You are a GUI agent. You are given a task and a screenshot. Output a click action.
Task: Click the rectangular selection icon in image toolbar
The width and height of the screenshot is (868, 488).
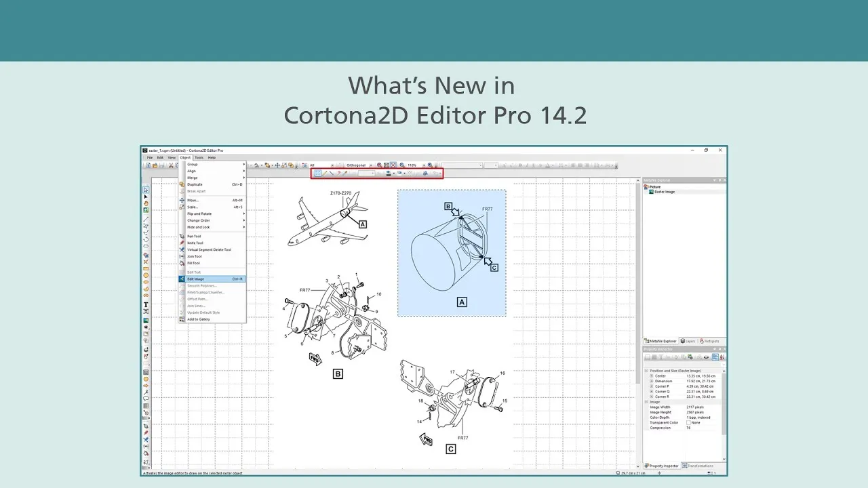(x=317, y=174)
